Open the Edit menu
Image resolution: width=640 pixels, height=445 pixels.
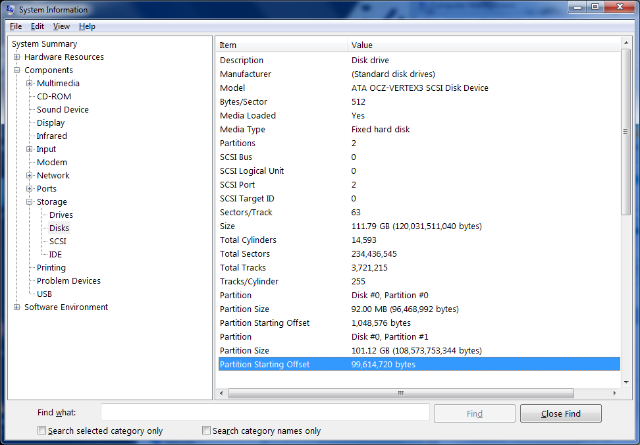(37, 26)
